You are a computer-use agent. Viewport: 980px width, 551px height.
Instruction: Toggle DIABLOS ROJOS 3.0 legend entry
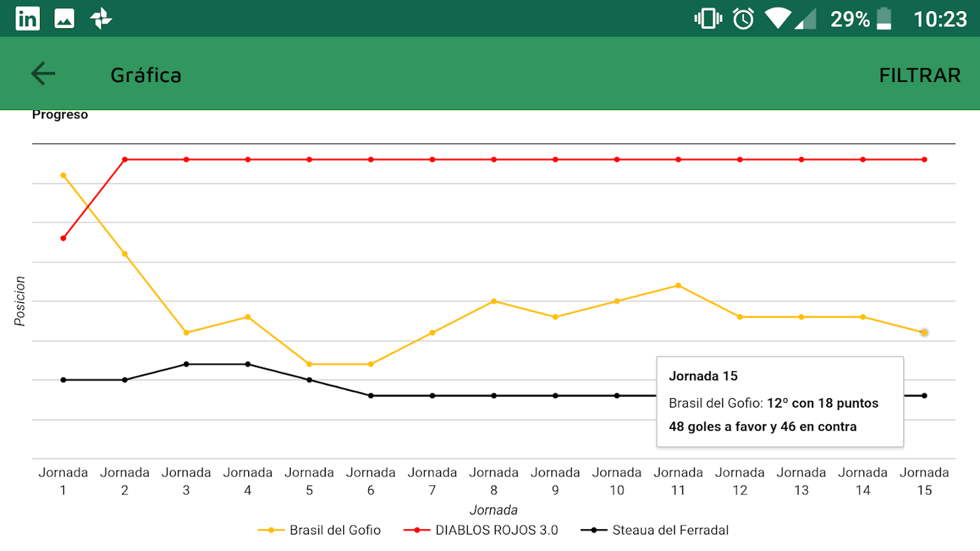tap(480, 530)
